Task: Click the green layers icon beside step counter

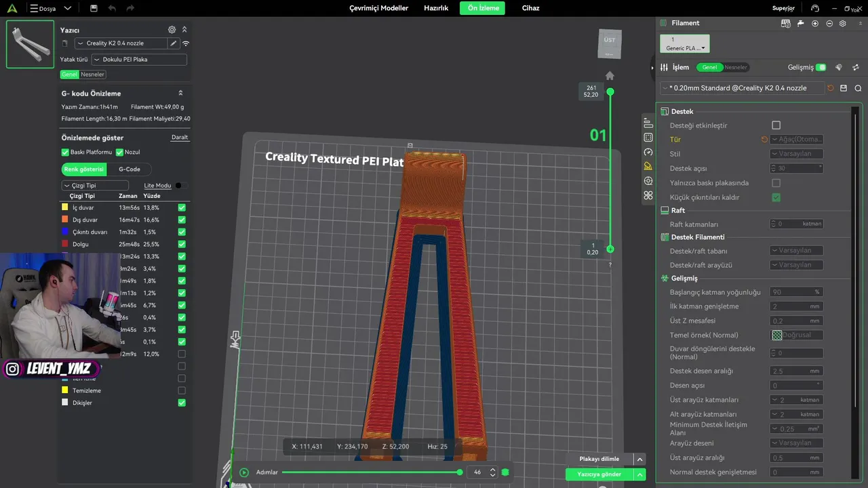Action: tap(505, 472)
